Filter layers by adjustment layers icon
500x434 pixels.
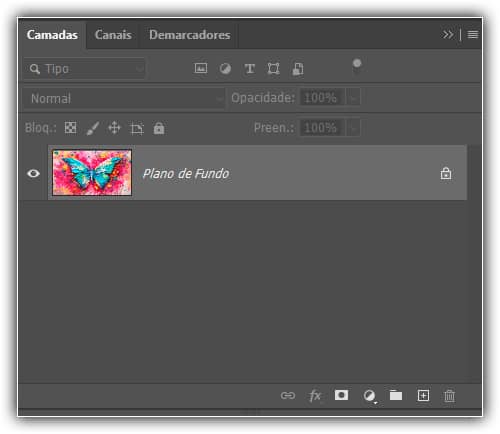225,69
